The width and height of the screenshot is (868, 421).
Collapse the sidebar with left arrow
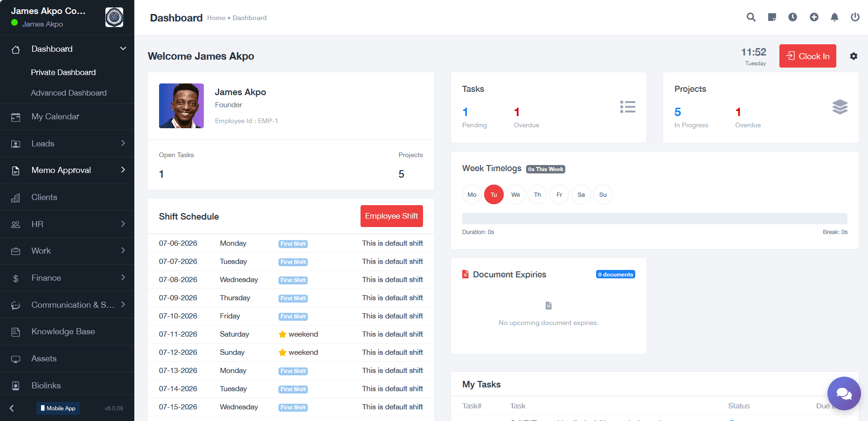[x=12, y=408]
